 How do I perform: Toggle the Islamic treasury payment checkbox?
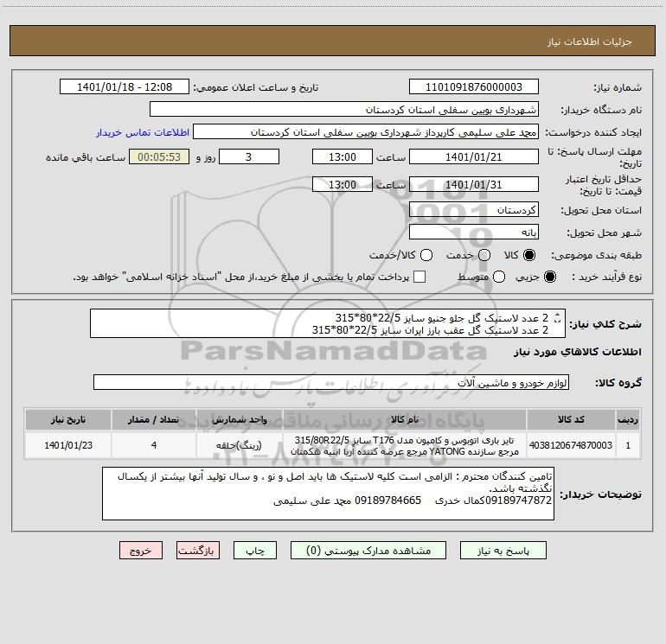tap(419, 277)
